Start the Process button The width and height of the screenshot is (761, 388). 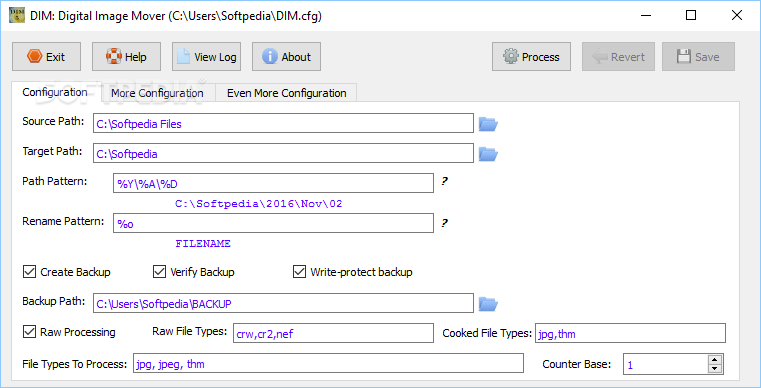[531, 57]
